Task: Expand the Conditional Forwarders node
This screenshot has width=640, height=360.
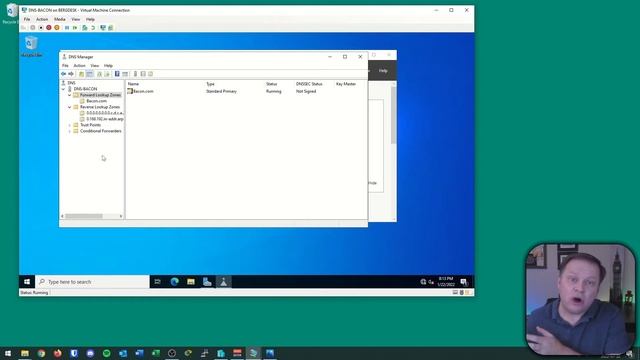Action: click(x=69, y=131)
